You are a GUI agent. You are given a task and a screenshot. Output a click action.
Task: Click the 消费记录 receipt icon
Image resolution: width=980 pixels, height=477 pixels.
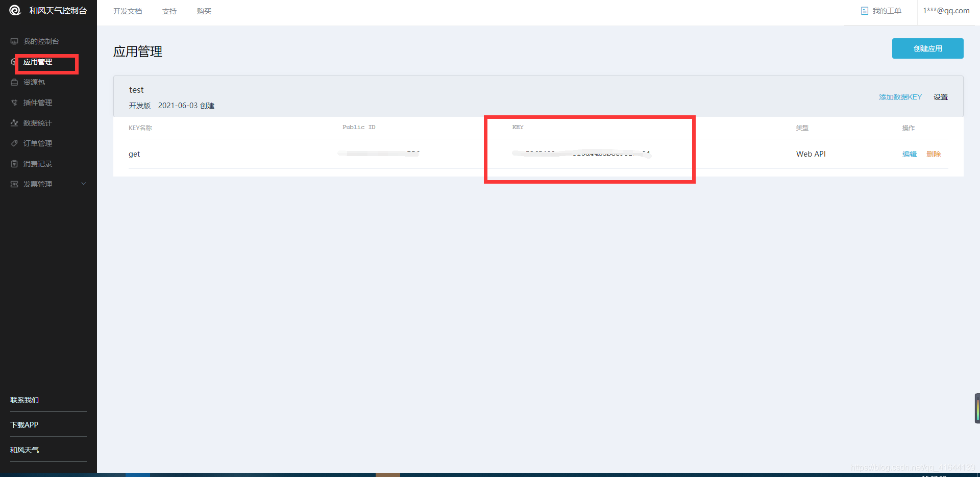point(14,164)
